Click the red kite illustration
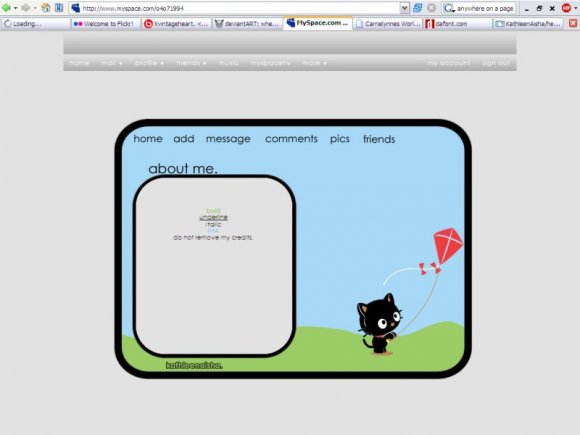 coord(448,245)
